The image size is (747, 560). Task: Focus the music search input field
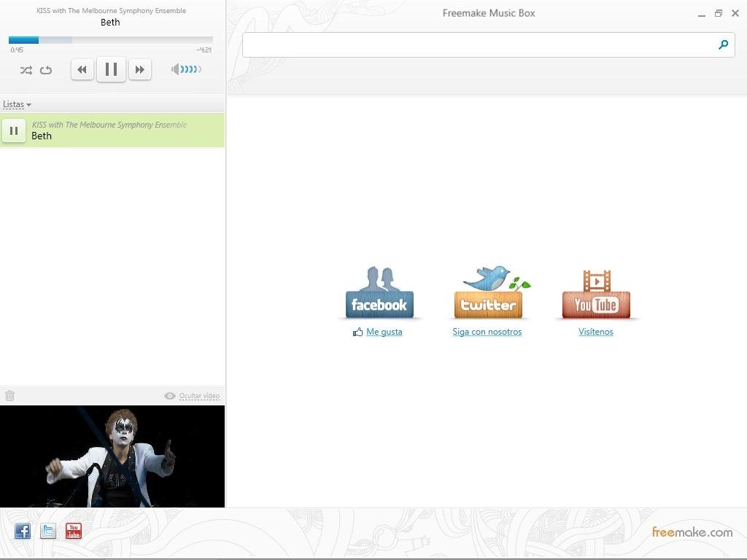[479, 44]
